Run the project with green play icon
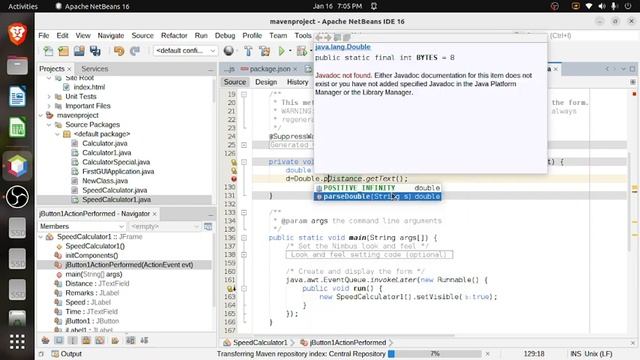 tap(281, 51)
